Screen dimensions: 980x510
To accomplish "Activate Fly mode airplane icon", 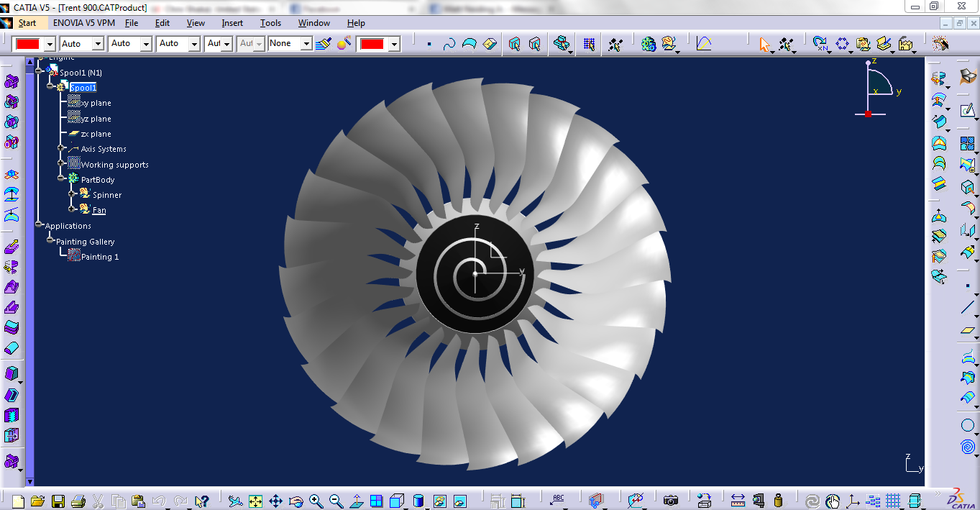I will 234,501.
